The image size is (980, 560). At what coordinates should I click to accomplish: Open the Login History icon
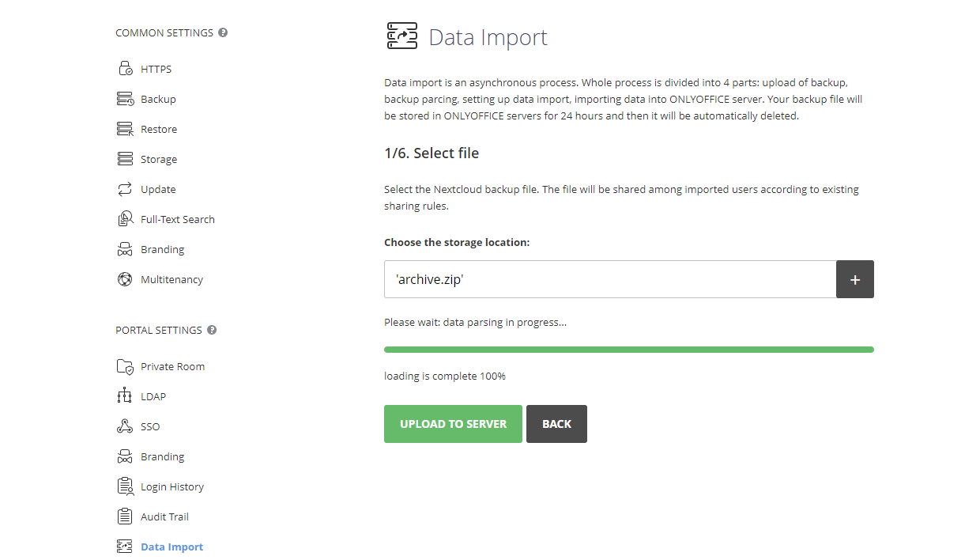coord(125,486)
